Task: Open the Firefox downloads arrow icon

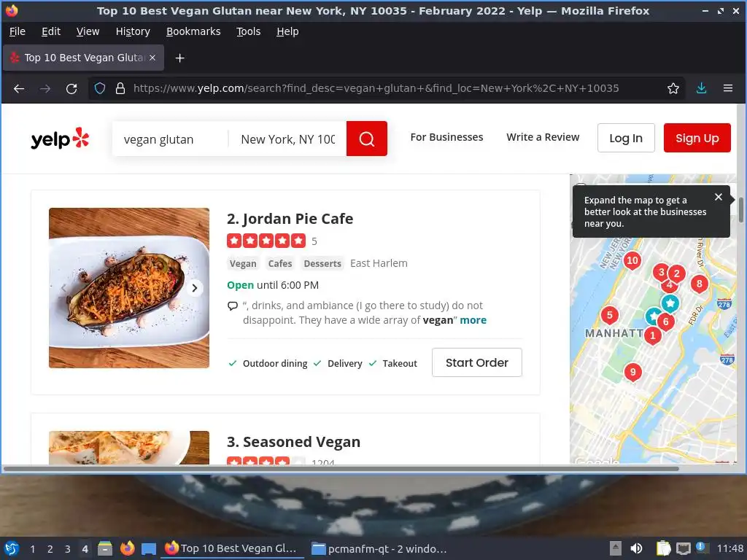Action: click(701, 88)
